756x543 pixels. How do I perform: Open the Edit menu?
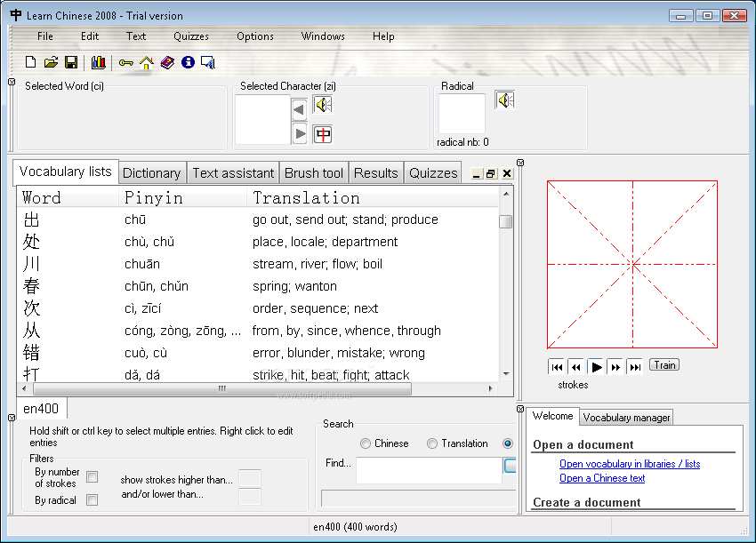[x=90, y=36]
